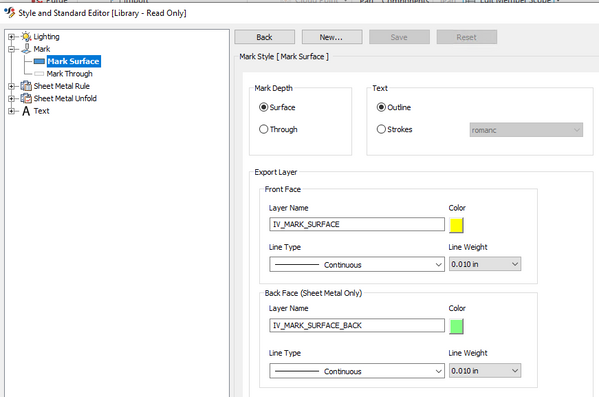Click the Back Face Layer Name field
Viewport: 599px width, 397px height.
click(357, 326)
